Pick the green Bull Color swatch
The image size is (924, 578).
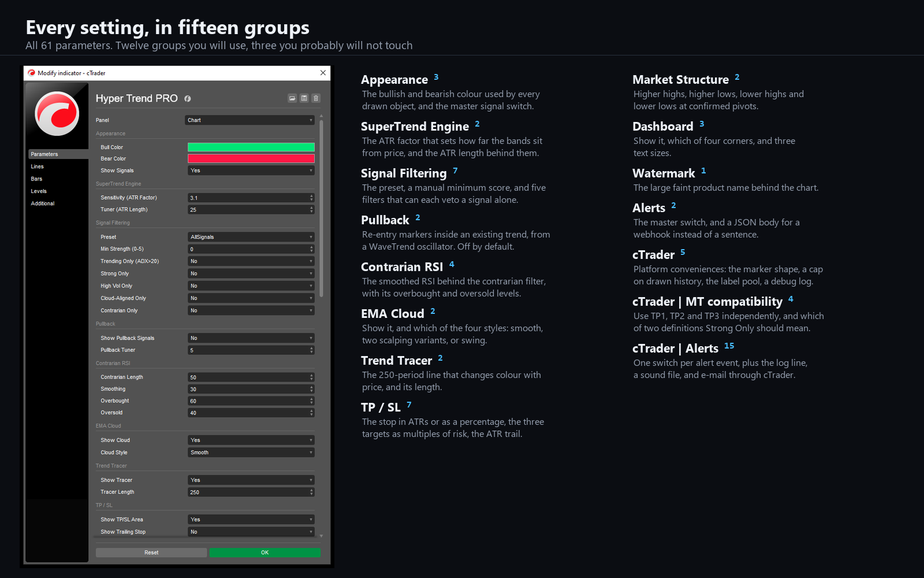pos(251,147)
